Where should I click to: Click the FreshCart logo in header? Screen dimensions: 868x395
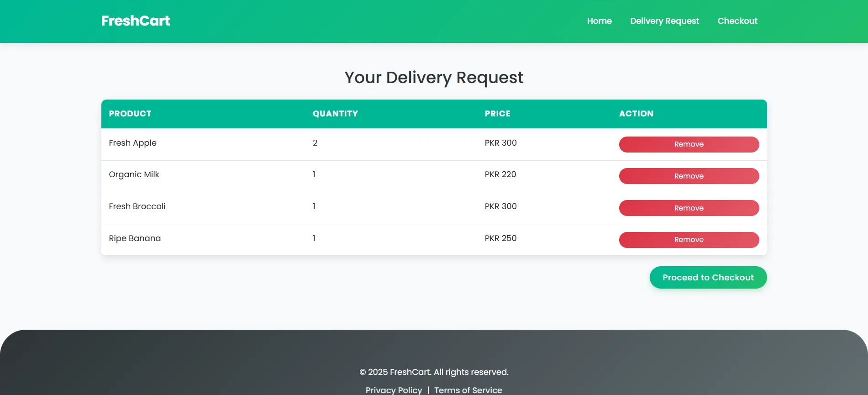pyautogui.click(x=136, y=21)
